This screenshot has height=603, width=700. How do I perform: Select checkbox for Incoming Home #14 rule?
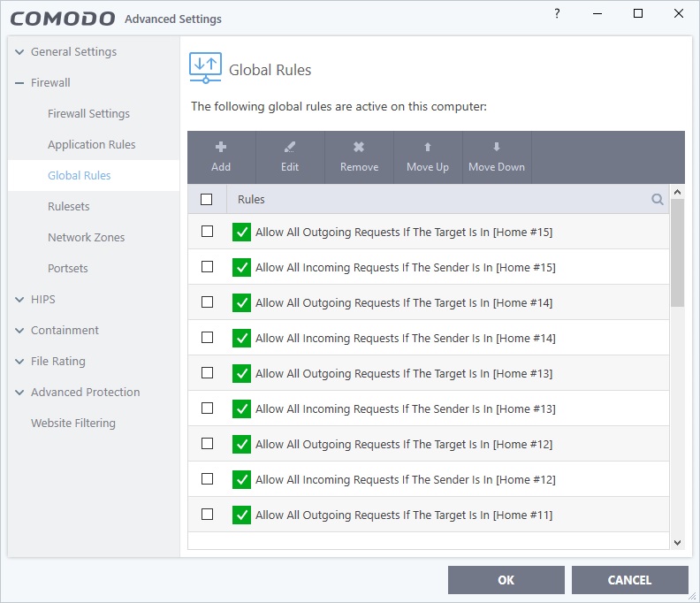tap(208, 337)
